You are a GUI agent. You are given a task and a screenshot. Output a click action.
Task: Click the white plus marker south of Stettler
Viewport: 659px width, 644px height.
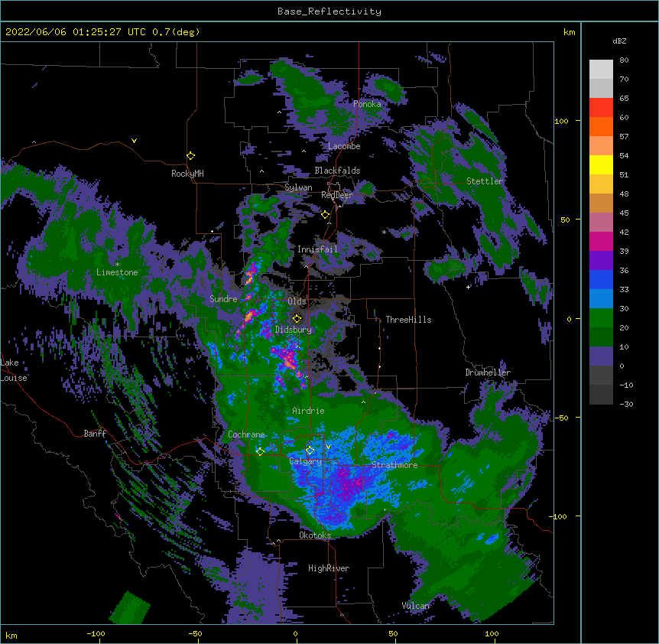(x=468, y=287)
